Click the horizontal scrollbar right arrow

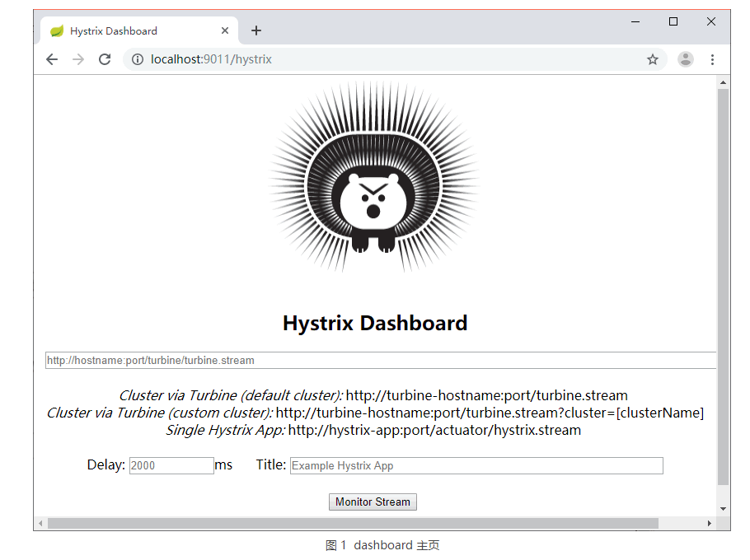(710, 523)
